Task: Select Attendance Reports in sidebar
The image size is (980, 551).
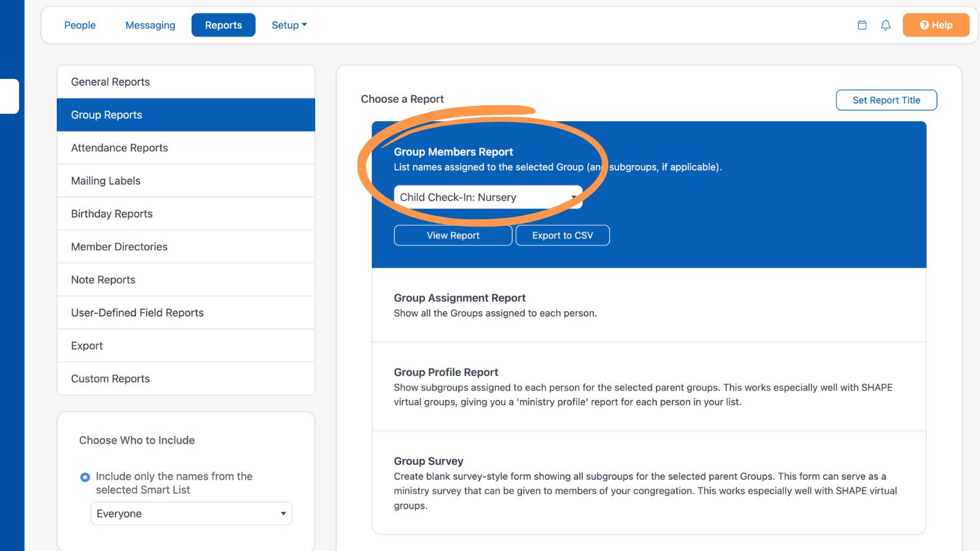Action: tap(186, 148)
